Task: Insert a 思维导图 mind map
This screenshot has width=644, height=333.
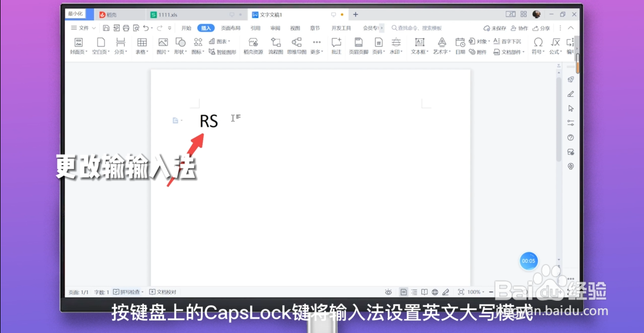Action: 297,45
